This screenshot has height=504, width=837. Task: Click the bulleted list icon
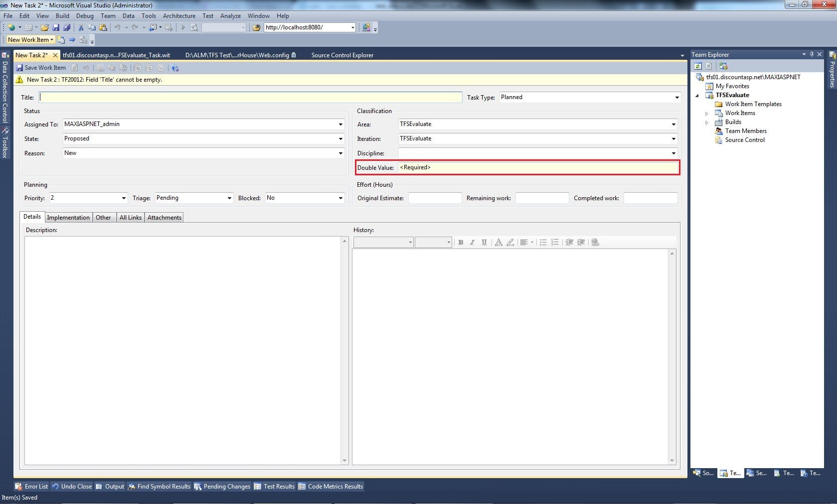tap(543, 242)
